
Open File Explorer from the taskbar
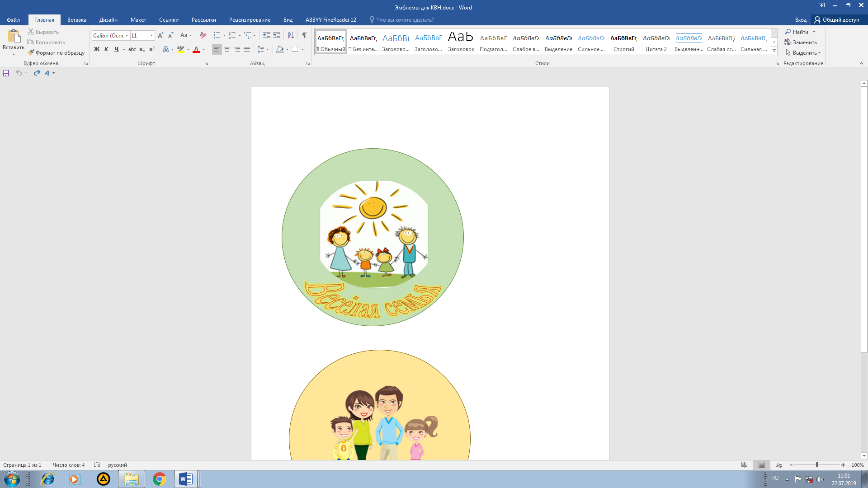pos(131,479)
